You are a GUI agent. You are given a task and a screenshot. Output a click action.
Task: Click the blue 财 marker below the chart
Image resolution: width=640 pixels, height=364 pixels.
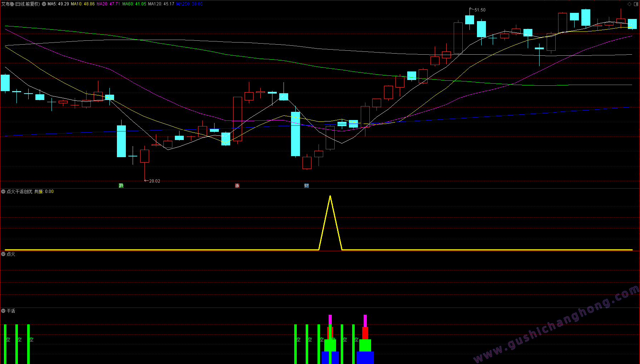(x=306, y=185)
